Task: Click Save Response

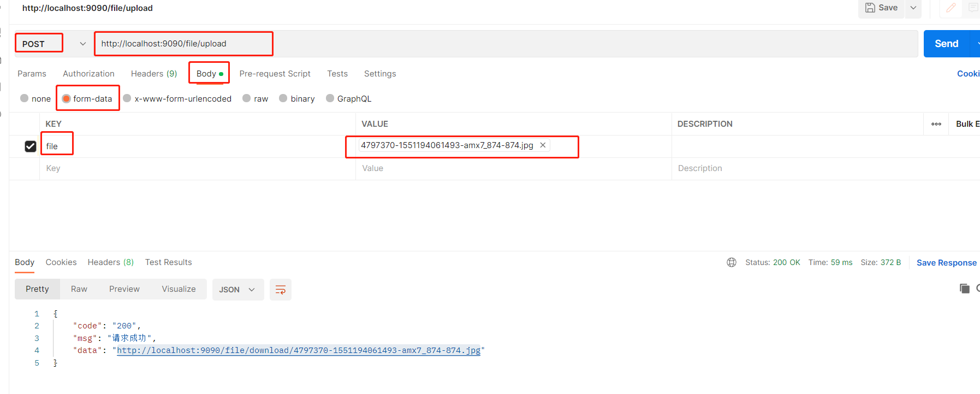Action: click(x=947, y=263)
